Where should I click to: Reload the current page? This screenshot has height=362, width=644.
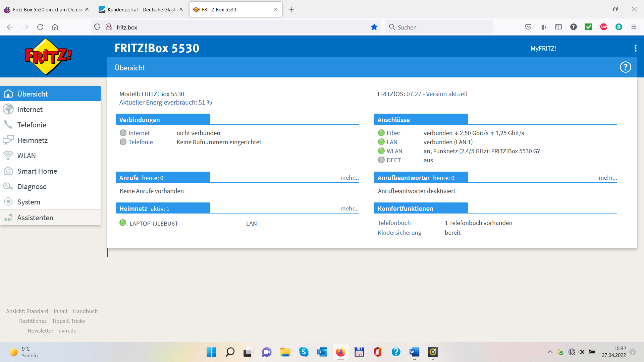coord(40,27)
